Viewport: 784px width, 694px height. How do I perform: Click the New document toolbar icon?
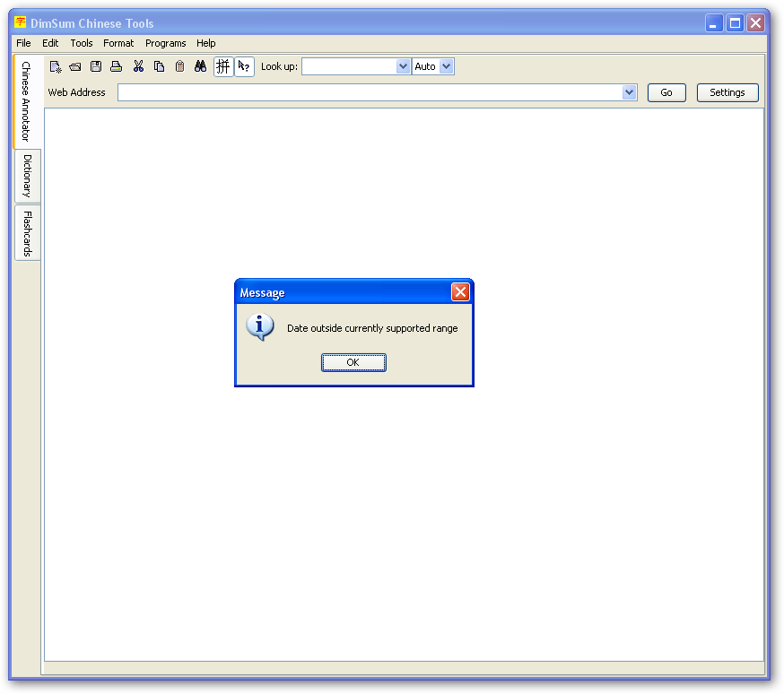pos(56,66)
